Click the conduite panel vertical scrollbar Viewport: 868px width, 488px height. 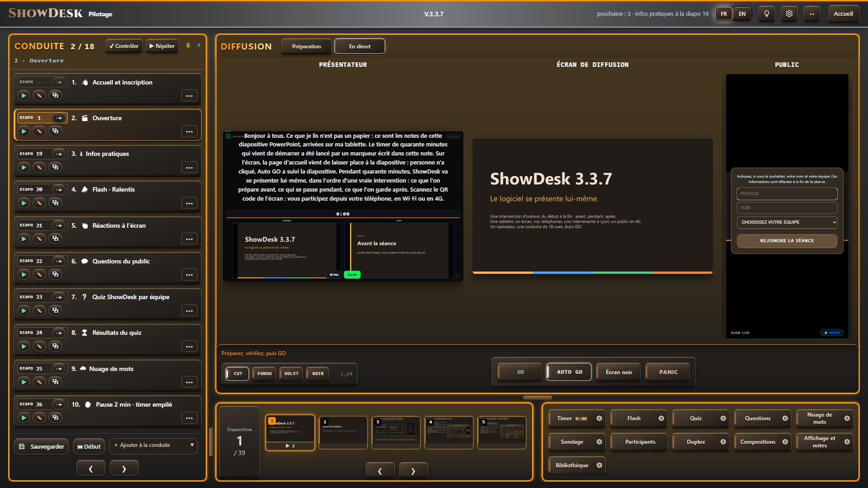pyautogui.click(x=211, y=441)
